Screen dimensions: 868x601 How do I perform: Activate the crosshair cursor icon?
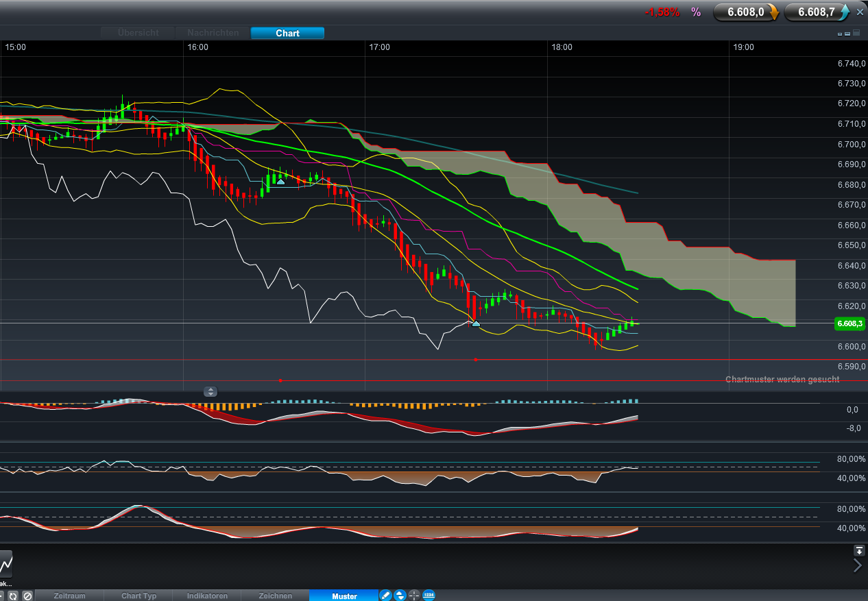point(414,596)
